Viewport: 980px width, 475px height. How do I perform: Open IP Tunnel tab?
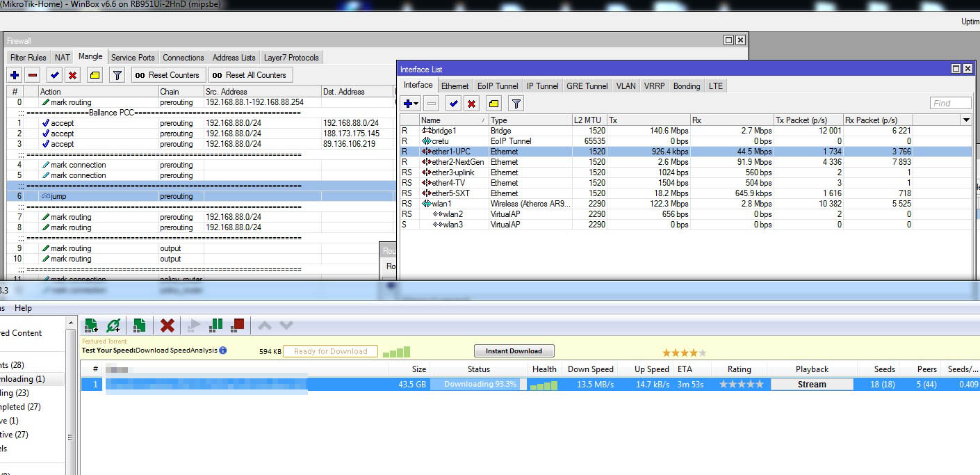(x=542, y=86)
